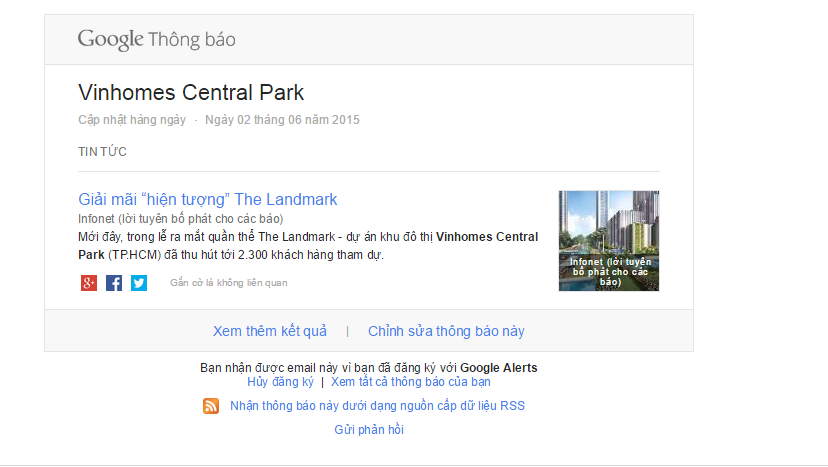828x467 pixels.
Task: Click the orange RSS feed icon
Action: pos(211,406)
